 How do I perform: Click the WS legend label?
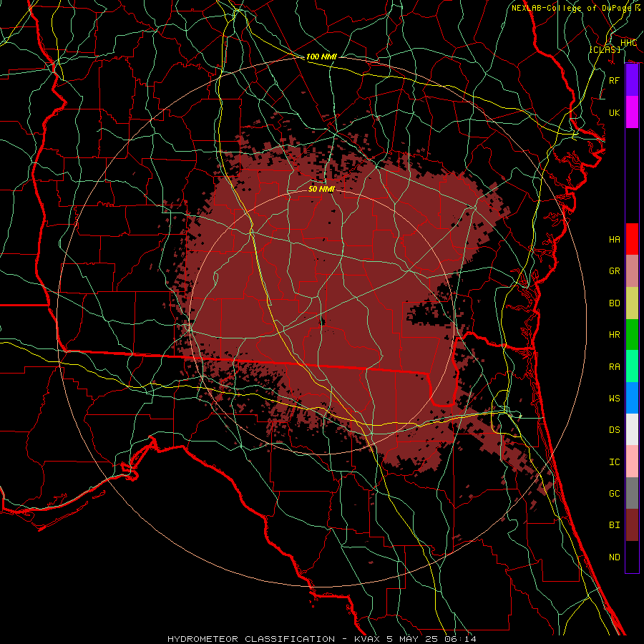[615, 399]
